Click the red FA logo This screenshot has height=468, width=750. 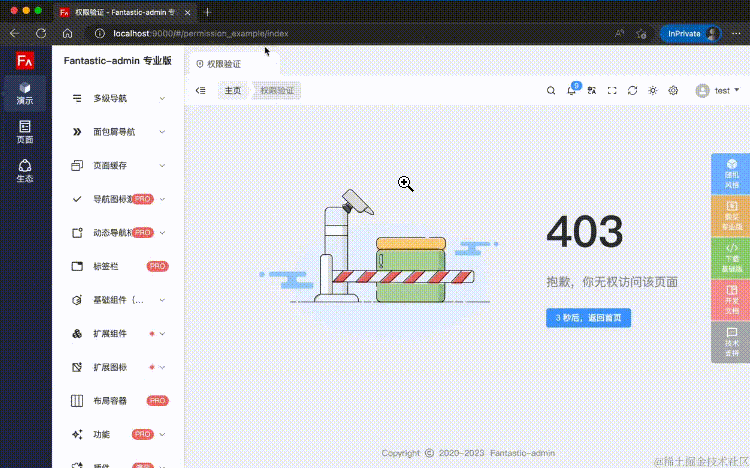click(25, 61)
